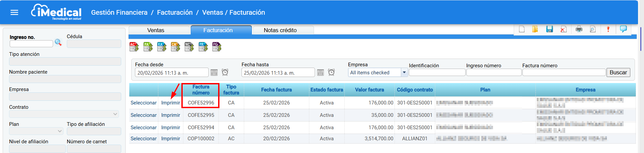Expand the Empresa filter dropdown
The height and width of the screenshot is (153, 644).
pos(404,73)
